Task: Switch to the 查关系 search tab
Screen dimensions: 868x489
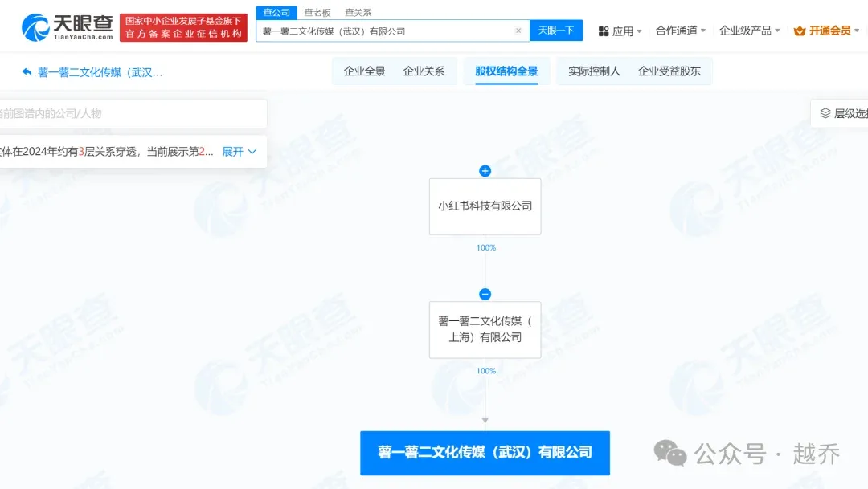Action: 358,12
